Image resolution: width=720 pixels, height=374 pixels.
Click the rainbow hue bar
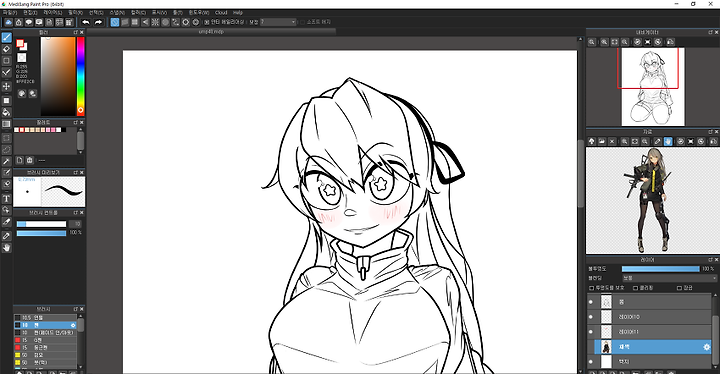click(80, 76)
